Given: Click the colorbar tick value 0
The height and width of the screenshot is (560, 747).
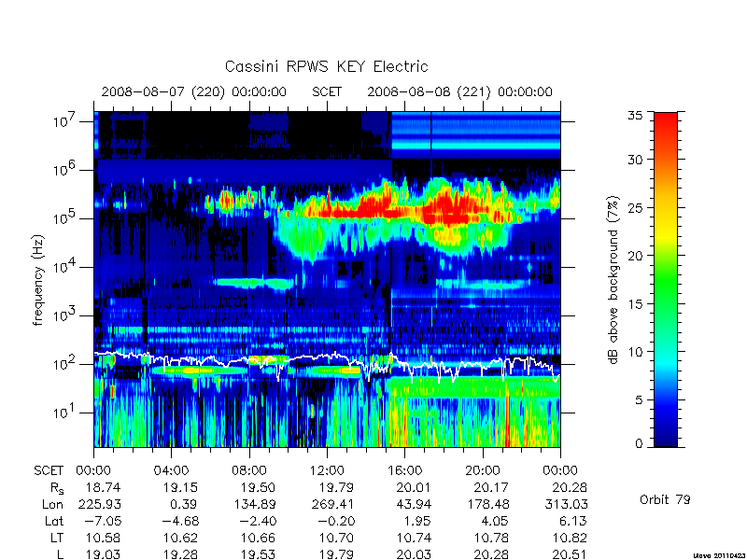Looking at the screenshot, I should pos(639,444).
